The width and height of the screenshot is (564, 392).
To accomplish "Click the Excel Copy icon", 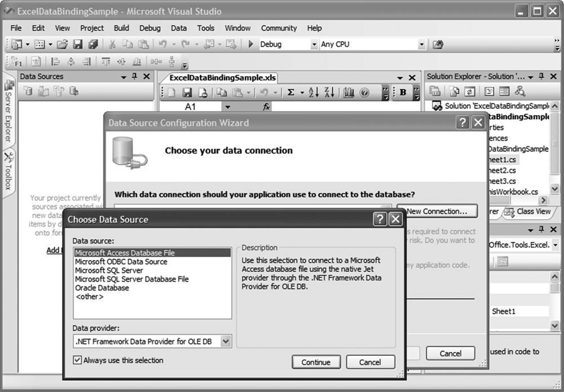I will tap(222, 93).
